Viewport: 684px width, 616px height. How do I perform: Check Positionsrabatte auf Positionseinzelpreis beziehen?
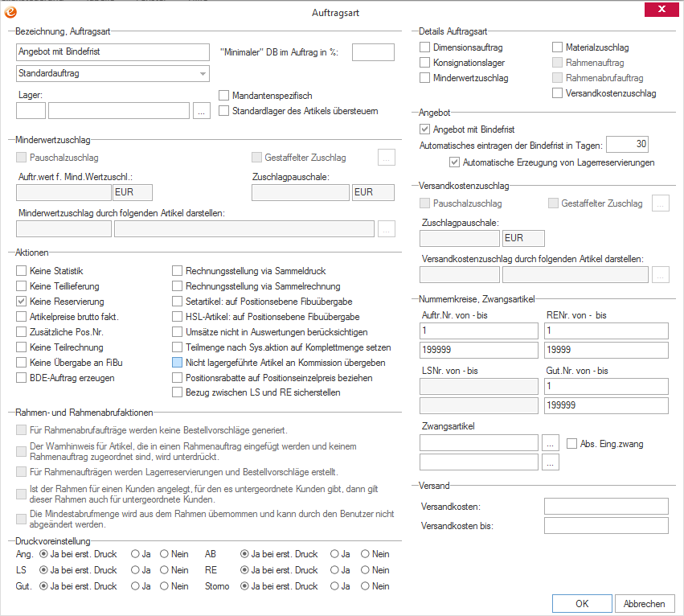coord(177,378)
